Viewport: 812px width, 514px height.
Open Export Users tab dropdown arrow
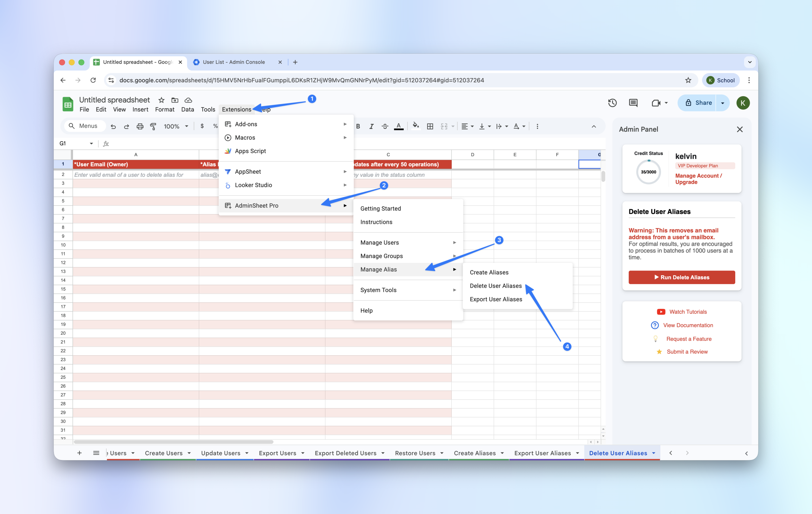click(303, 453)
